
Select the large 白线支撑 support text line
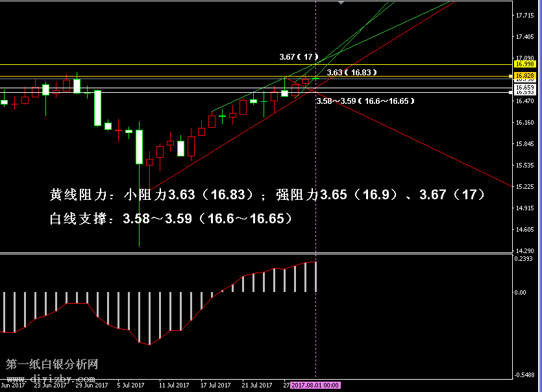pos(171,219)
